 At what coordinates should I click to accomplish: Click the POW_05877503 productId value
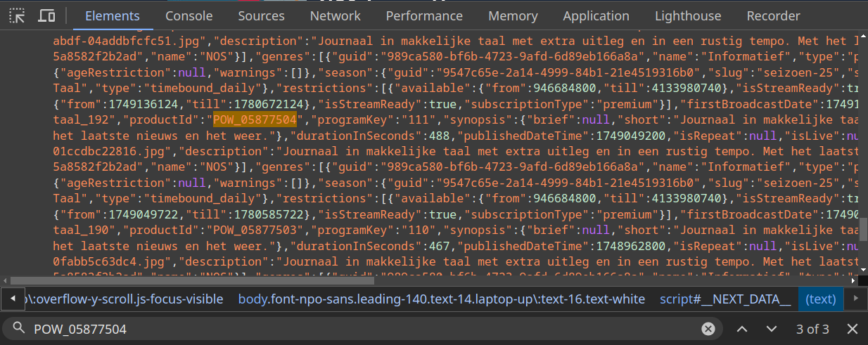click(255, 230)
